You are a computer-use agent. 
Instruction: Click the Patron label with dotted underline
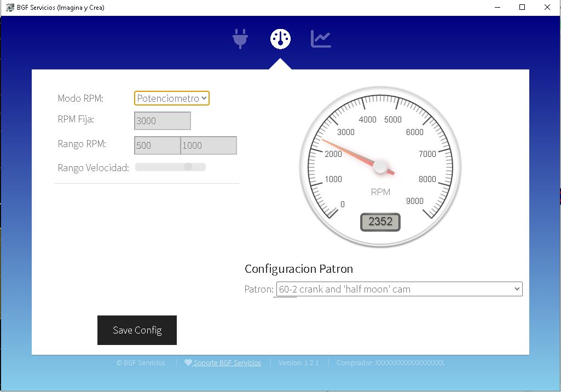click(x=258, y=289)
